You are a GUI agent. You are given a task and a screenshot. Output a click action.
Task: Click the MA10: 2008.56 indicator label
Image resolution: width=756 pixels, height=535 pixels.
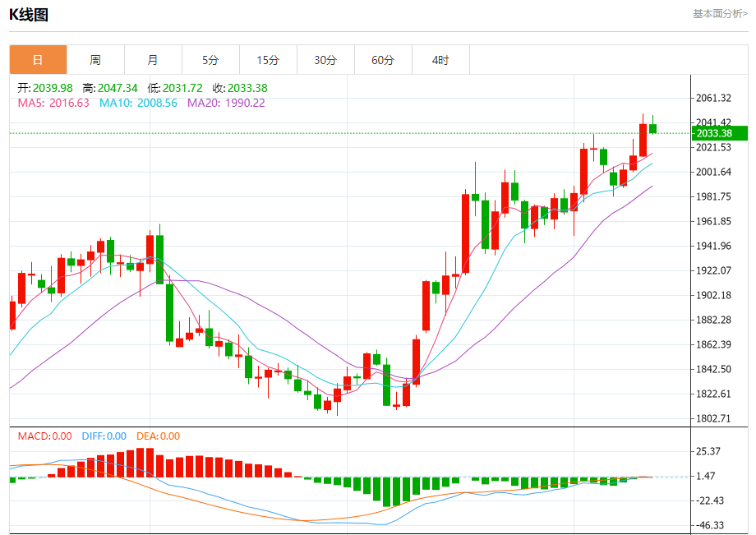point(138,103)
